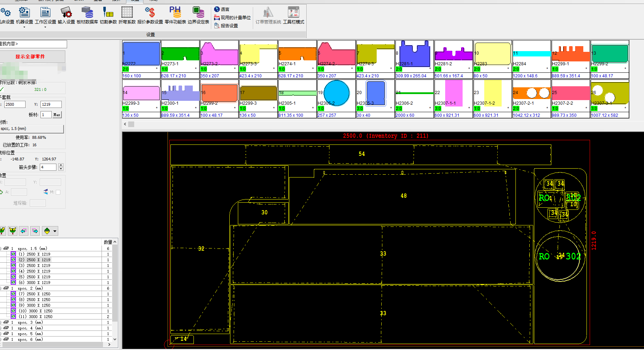Viewport: 644px width, 350px height.
Task: Expand the spcc, 5 (mm) tree node
Action: 1,334
